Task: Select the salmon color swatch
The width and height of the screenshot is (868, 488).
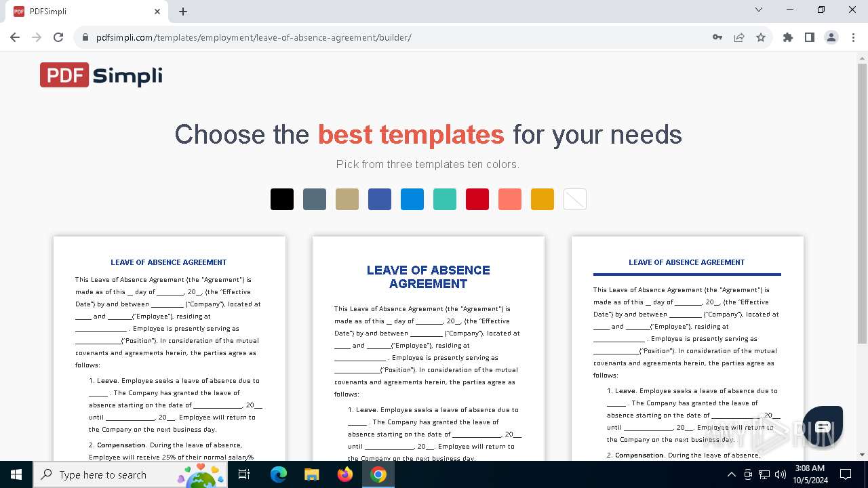Action: (510, 199)
